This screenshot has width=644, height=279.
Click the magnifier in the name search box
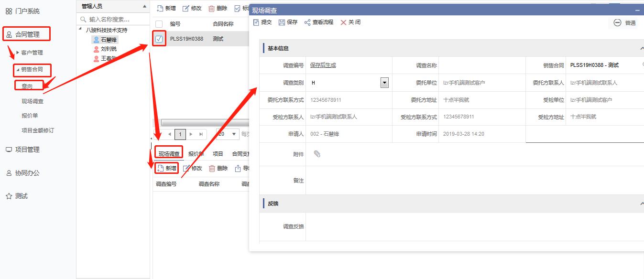tap(84, 20)
